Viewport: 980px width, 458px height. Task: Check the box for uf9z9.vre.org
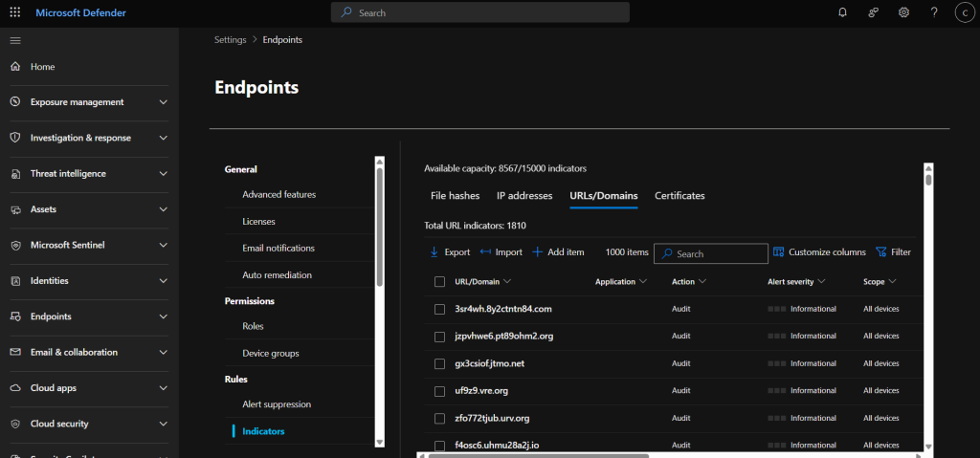click(x=439, y=391)
